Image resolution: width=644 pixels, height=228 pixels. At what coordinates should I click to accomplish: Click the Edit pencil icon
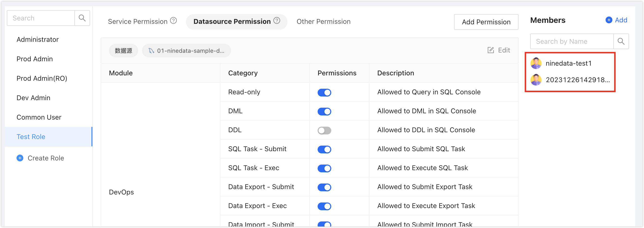point(491,50)
